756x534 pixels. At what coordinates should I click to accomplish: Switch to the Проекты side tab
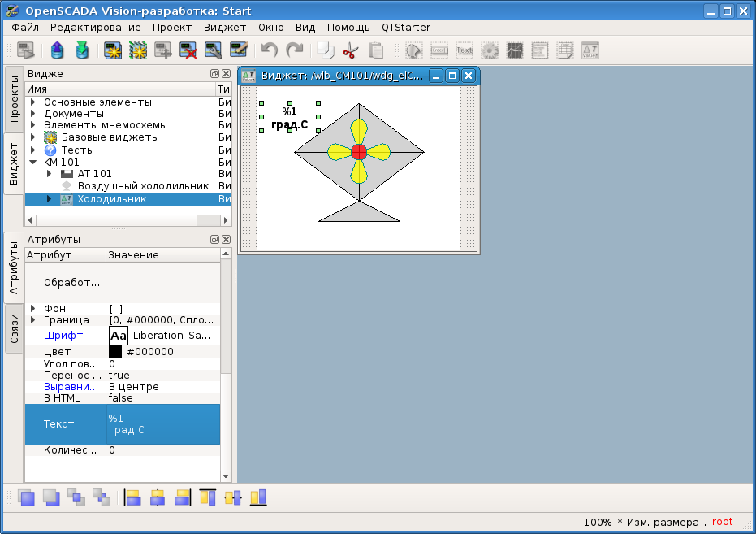click(14, 99)
